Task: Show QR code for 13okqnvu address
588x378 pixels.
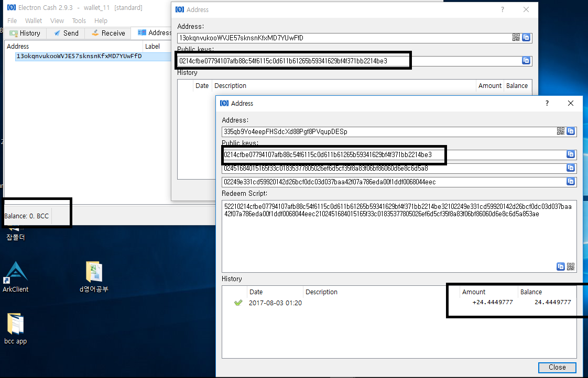Action: coord(516,38)
